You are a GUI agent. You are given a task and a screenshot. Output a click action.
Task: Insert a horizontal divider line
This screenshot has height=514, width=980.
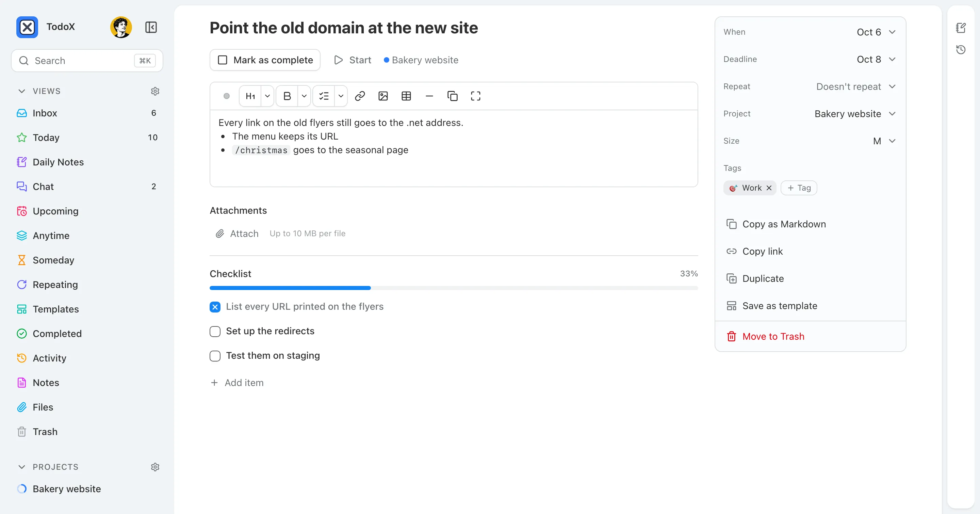coord(429,96)
